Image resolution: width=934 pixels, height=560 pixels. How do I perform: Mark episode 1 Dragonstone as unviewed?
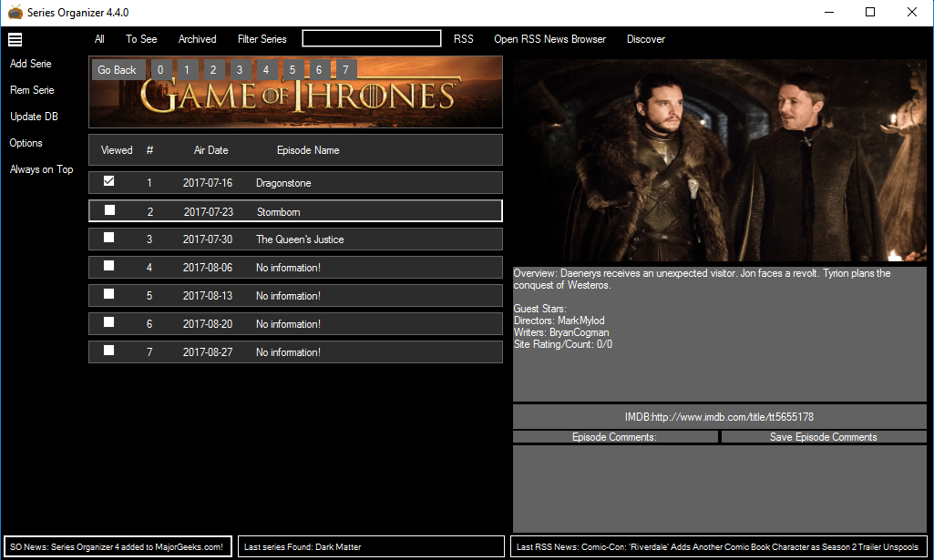point(109,181)
